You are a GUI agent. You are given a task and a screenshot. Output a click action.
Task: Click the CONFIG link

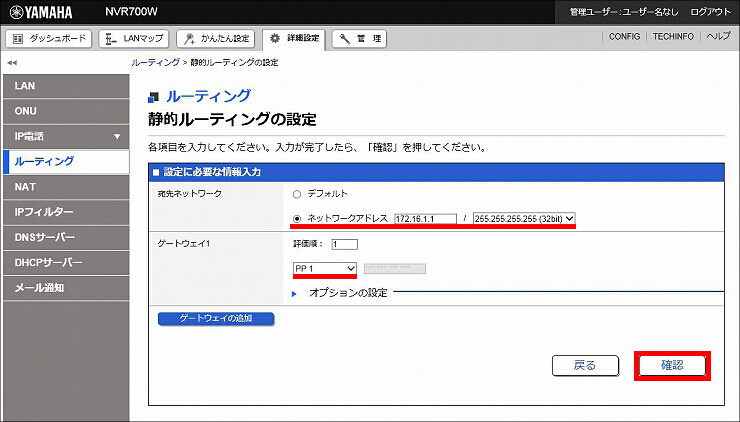pyautogui.click(x=624, y=36)
